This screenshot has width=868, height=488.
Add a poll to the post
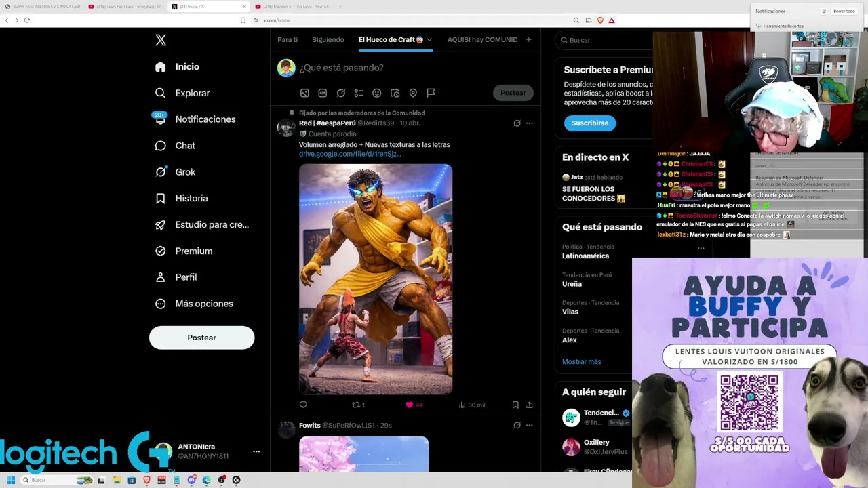pyautogui.click(x=359, y=93)
